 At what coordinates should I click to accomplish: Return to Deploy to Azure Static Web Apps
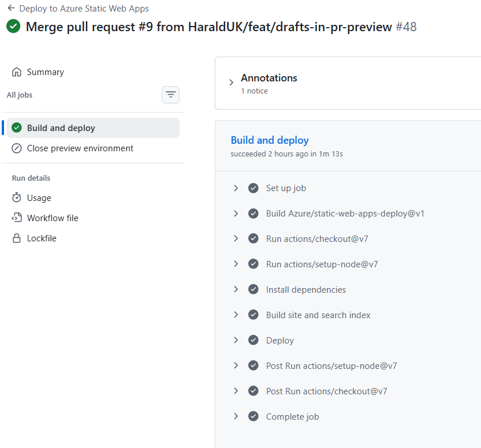(84, 8)
